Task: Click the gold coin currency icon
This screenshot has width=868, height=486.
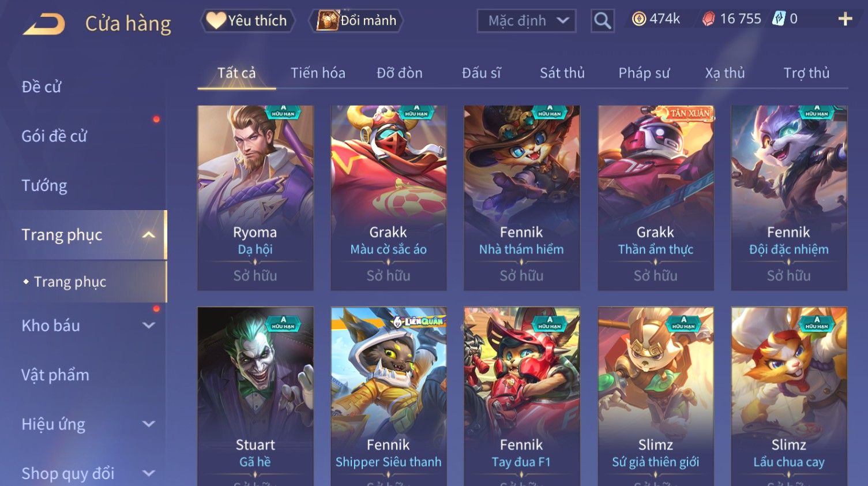Action: 639,19
